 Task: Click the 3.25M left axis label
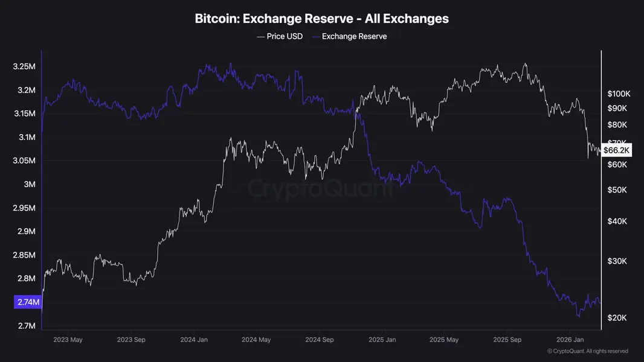(24, 66)
